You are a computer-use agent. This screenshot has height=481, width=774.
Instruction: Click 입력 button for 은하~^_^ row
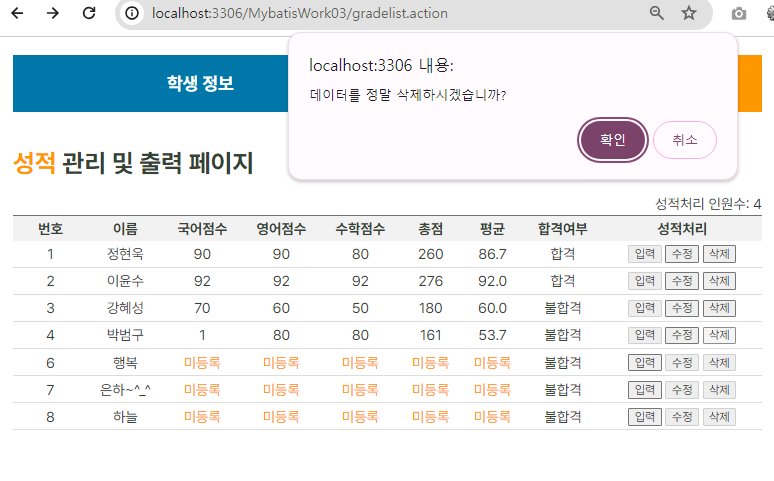pyautogui.click(x=645, y=390)
